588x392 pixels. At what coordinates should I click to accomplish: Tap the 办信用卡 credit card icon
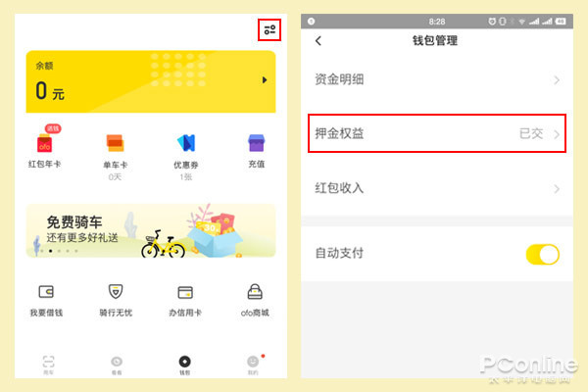pos(185,292)
